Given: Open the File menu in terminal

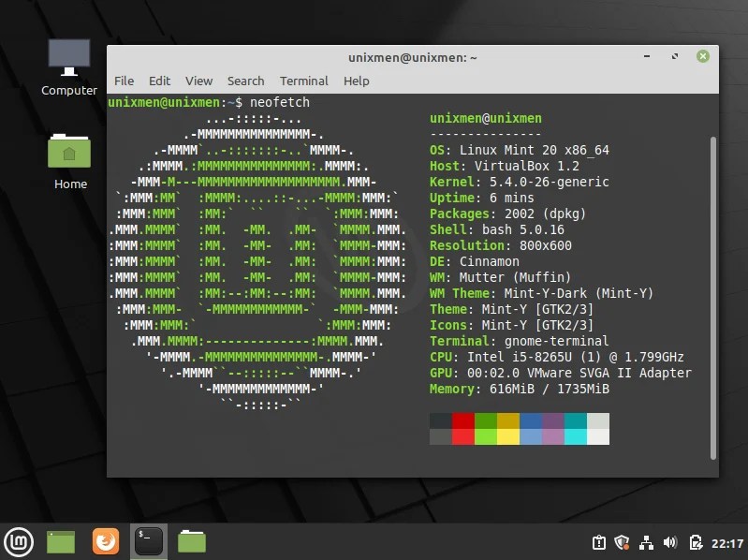Looking at the screenshot, I should 124,81.
